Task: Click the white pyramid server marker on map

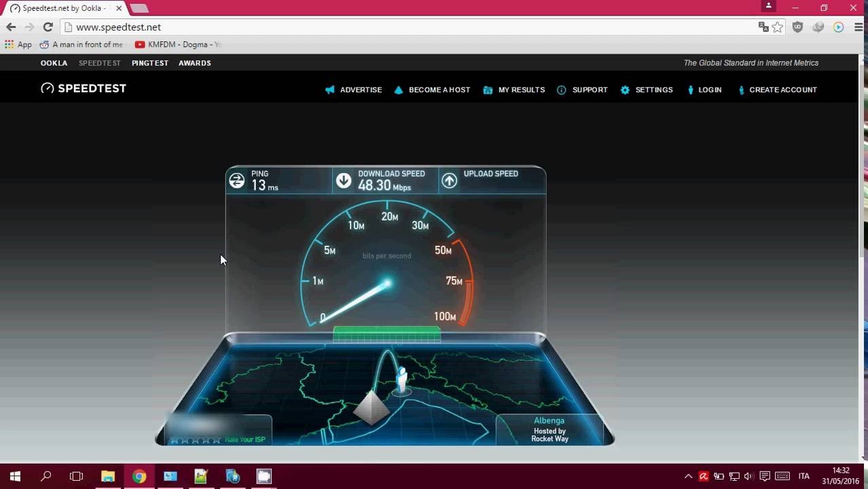Action: point(371,406)
